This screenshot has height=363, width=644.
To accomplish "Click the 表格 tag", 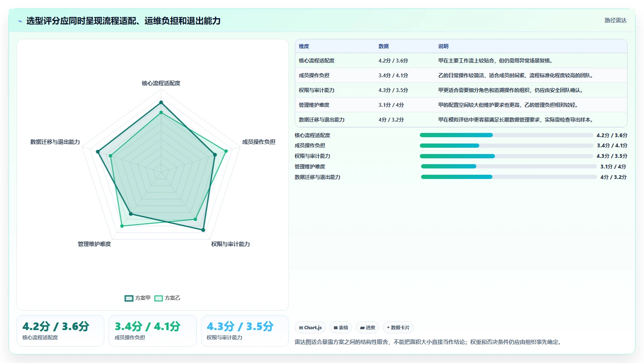I will coord(341,328).
